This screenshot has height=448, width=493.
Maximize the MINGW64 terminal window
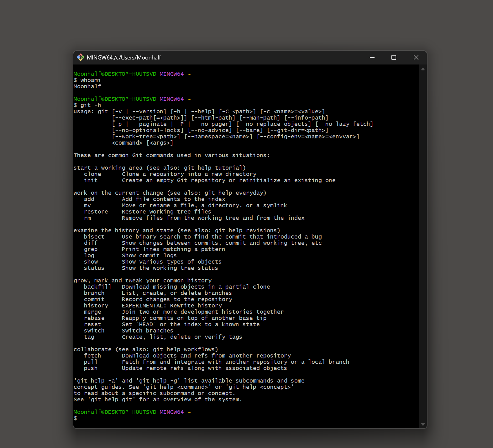point(394,57)
